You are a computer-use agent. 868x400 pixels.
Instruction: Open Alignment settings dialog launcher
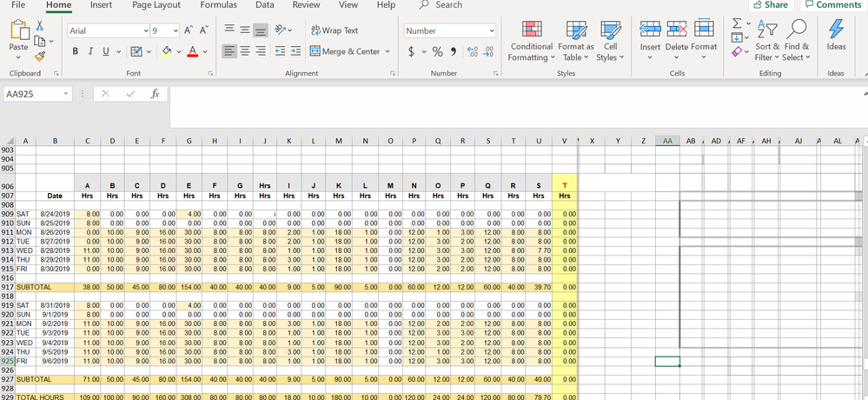pyautogui.click(x=393, y=73)
